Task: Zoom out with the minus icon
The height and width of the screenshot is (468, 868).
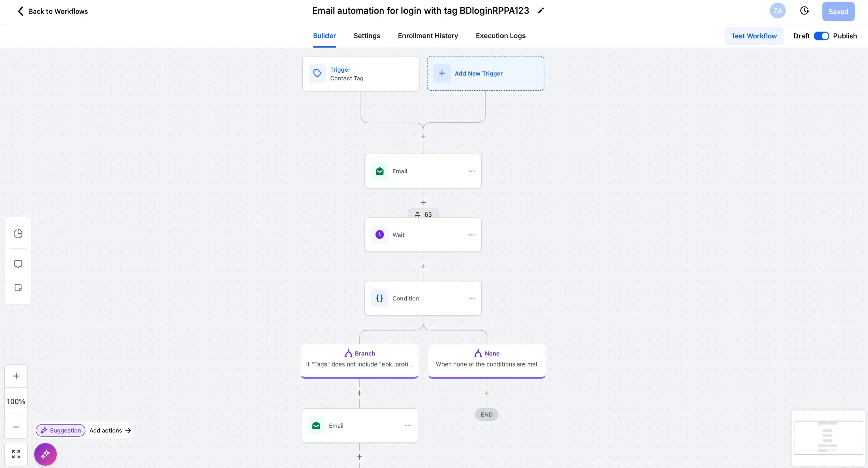Action: pos(16,427)
